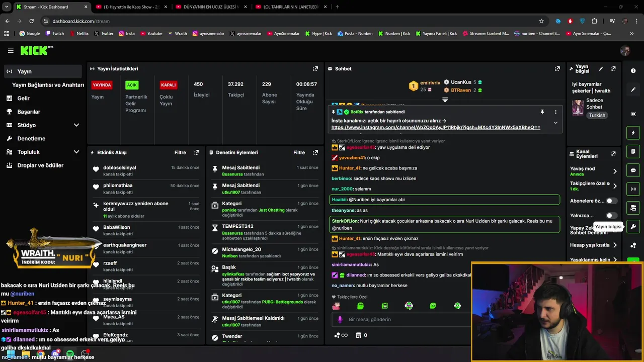Click the wrench tool icon in right rail
Screen dimensions: 644x362
point(633,226)
